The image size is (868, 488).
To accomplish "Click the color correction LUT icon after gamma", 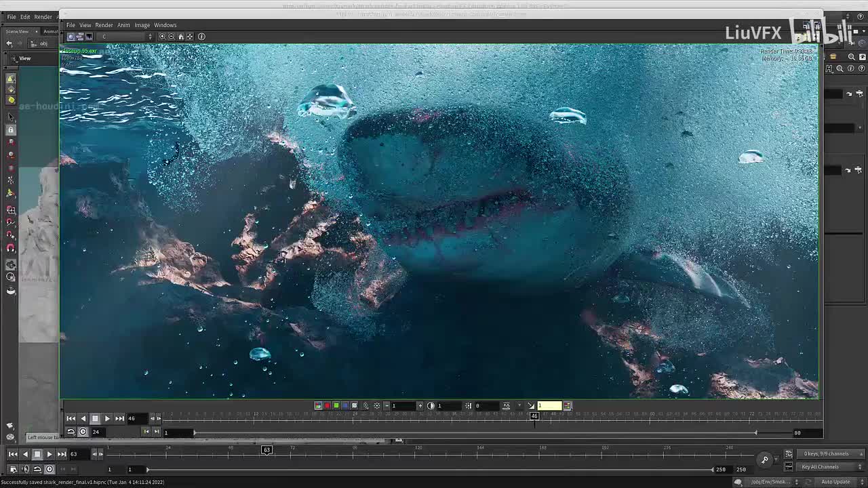I will [568, 406].
